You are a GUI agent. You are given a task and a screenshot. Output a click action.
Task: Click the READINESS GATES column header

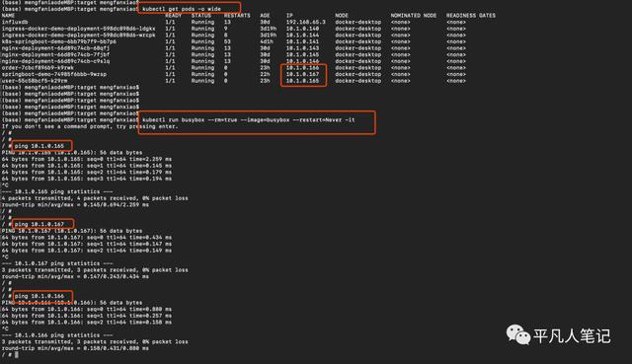click(x=471, y=16)
